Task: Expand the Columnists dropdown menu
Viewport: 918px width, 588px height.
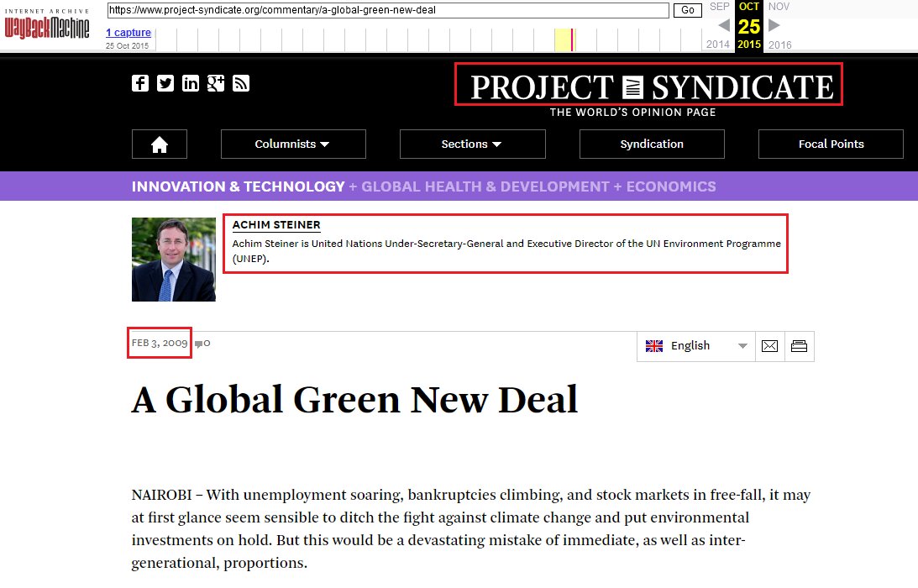Action: tap(293, 144)
